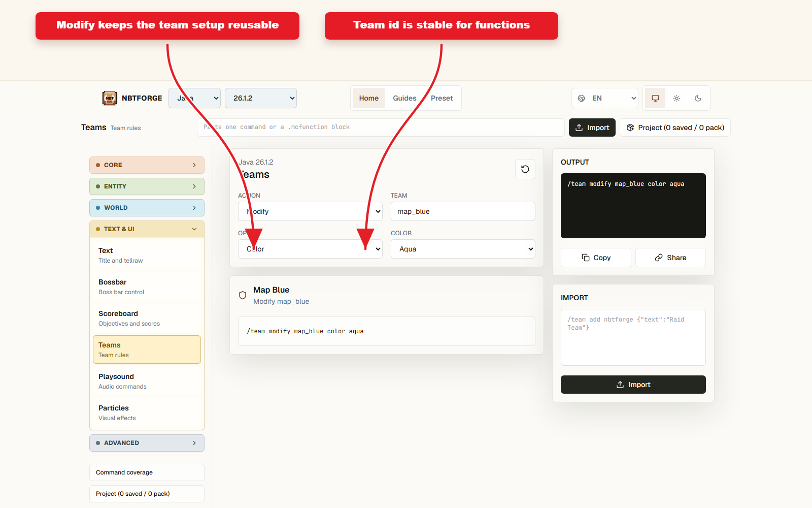812x508 pixels.
Task: Open the version dropdown showing 26.1.2
Action: [x=261, y=98]
